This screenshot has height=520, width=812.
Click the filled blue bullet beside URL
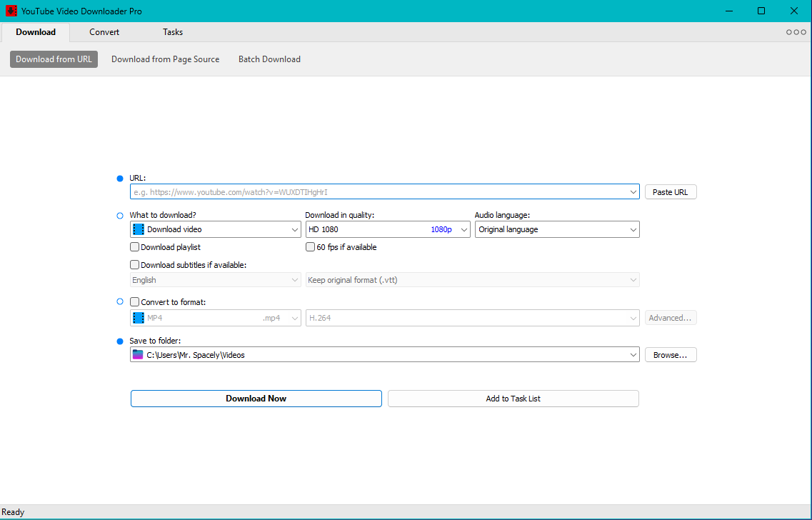point(120,178)
